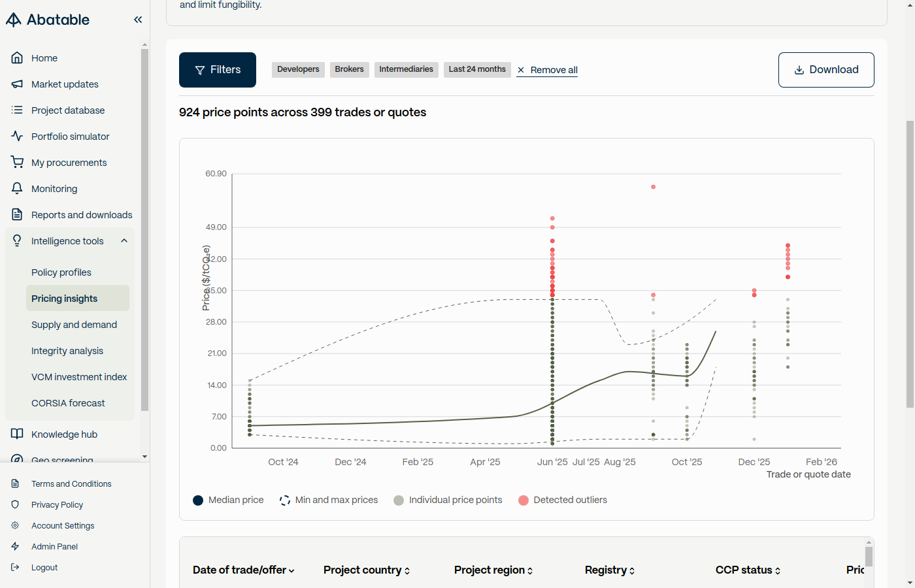Click the Portfolio simulator pulse icon
The width and height of the screenshot is (915, 588).
pyautogui.click(x=18, y=137)
